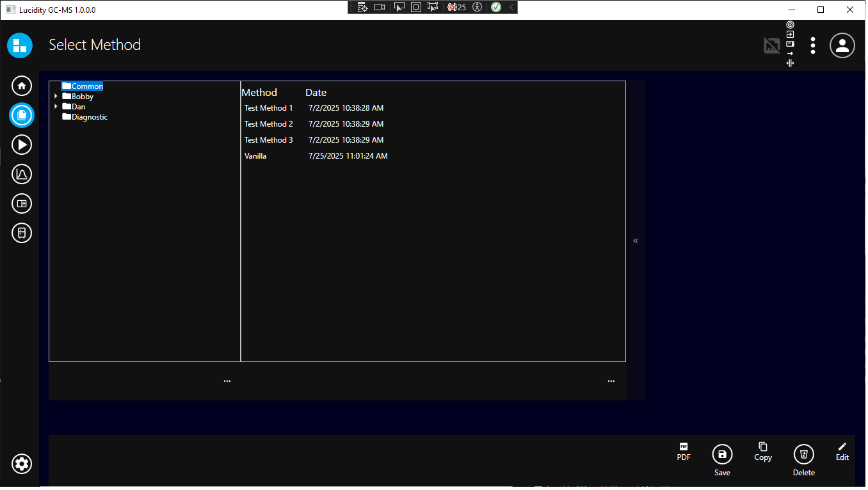Screen dimensions: 868x490
Task: Select the Diagnostic folder
Action: click(89, 117)
